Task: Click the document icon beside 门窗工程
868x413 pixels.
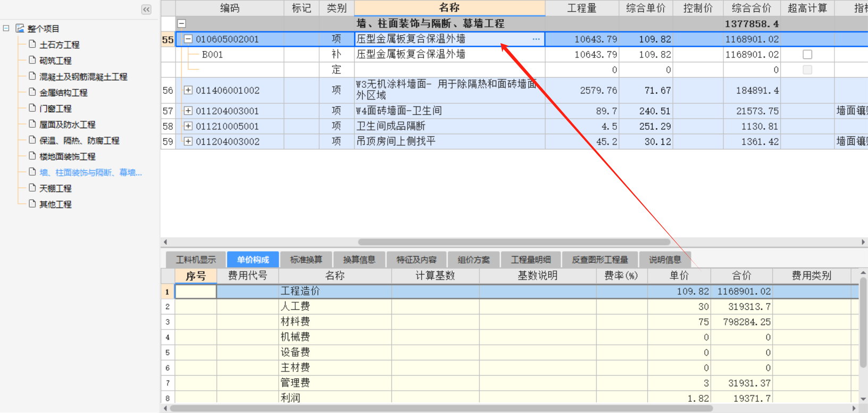Action: [32, 108]
